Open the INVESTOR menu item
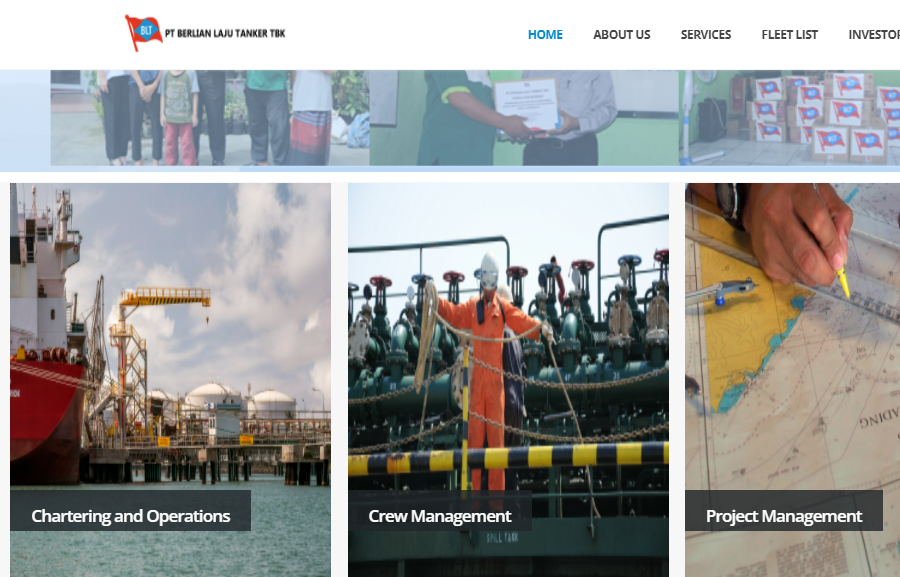900x577 pixels. (x=873, y=34)
